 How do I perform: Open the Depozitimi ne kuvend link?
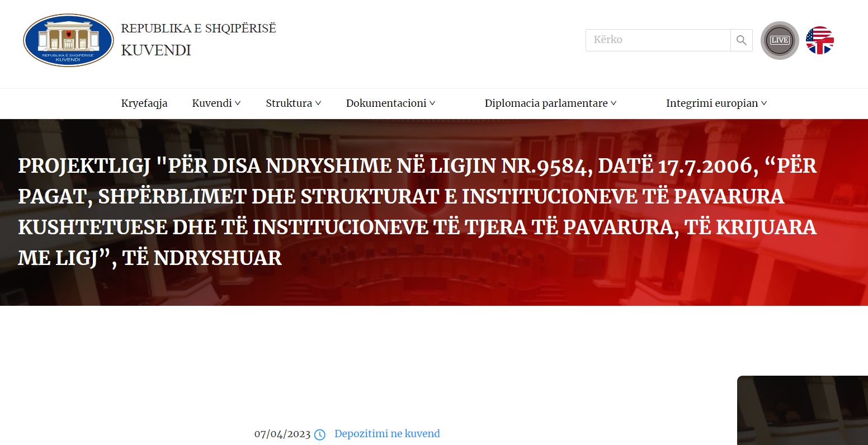pos(387,434)
